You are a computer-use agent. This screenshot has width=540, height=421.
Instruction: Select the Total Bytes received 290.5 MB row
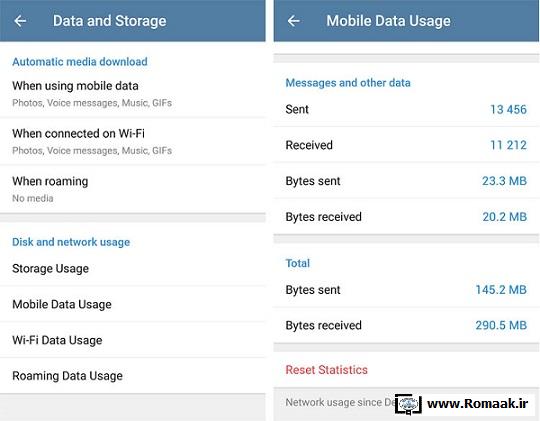pos(406,325)
